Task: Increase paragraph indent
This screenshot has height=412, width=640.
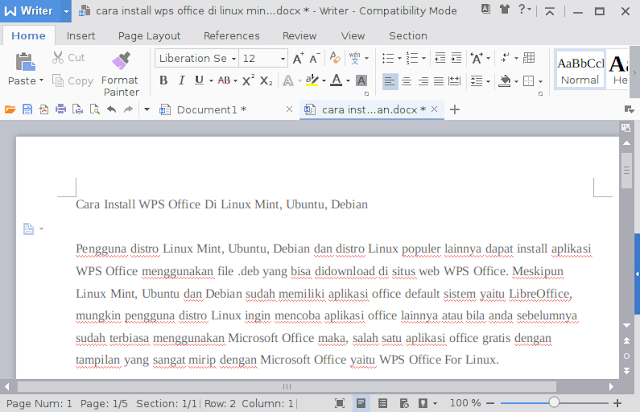Action: (x=456, y=58)
